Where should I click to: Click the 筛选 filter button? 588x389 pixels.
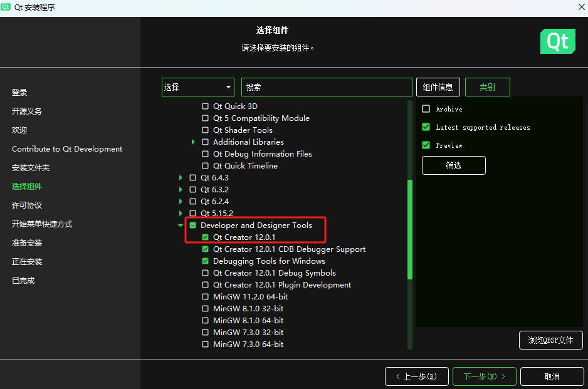click(x=454, y=165)
